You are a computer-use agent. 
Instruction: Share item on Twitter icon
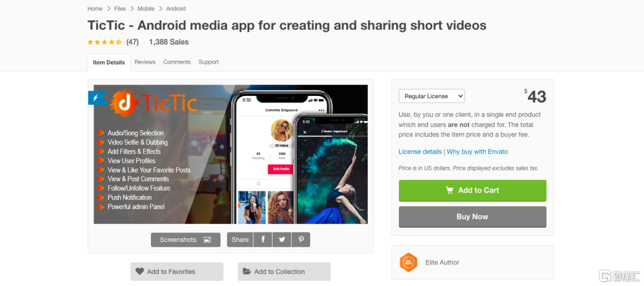tap(281, 240)
